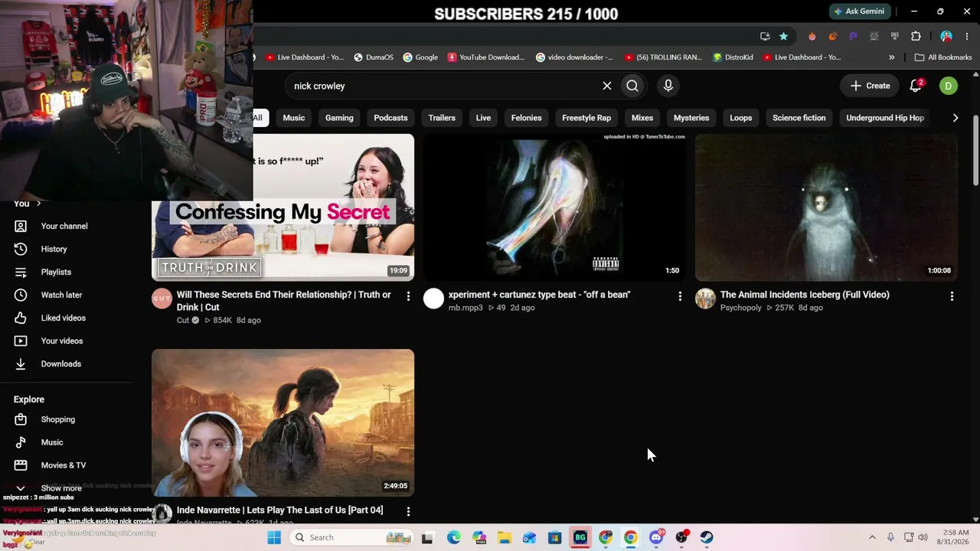Click the taskbar clock showing 2:58 AM

[955, 537]
